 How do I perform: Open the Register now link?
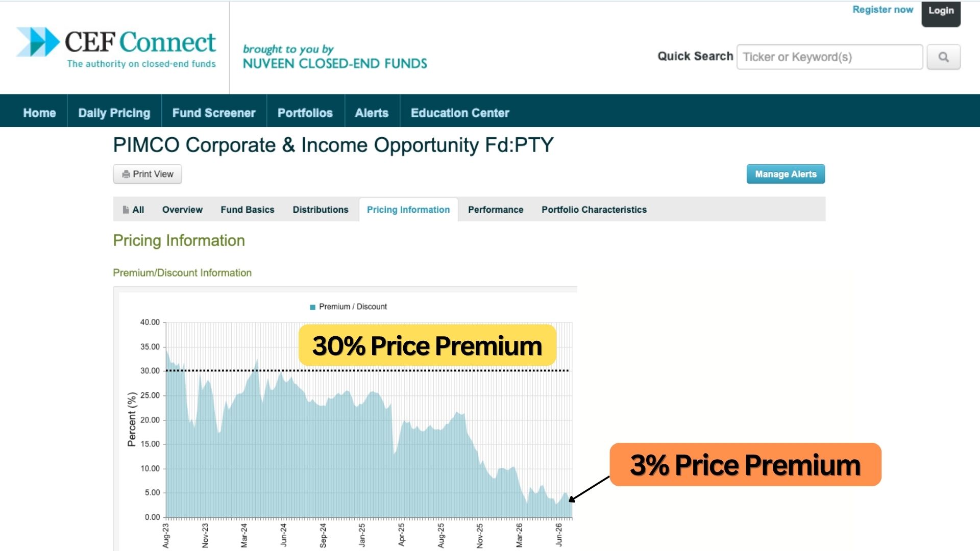coord(883,10)
